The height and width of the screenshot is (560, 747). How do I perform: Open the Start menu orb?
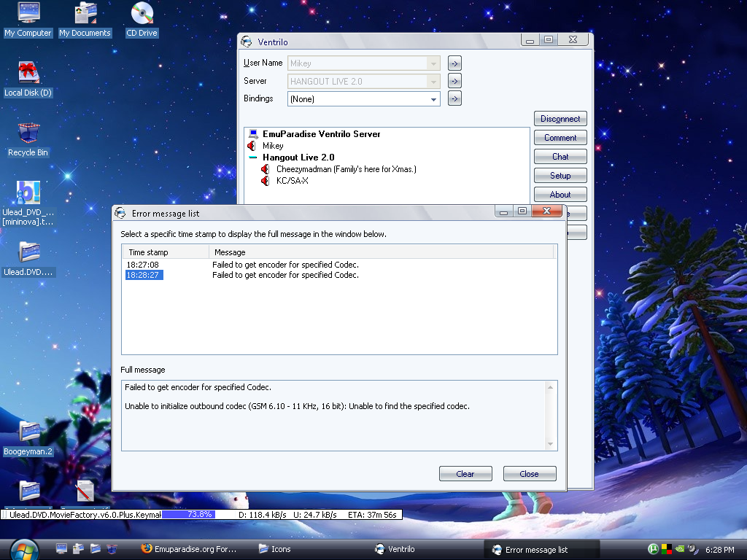pos(24,550)
